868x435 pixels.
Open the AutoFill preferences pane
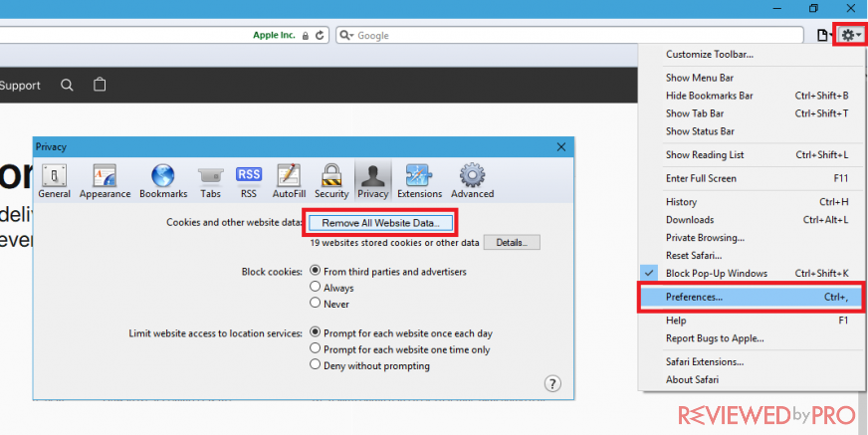pos(289,181)
